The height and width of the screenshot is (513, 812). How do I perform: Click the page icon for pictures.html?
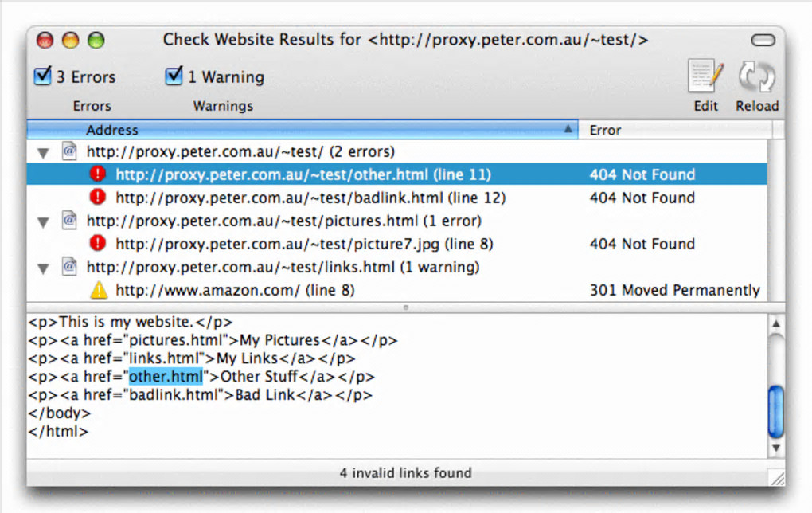coord(69,221)
